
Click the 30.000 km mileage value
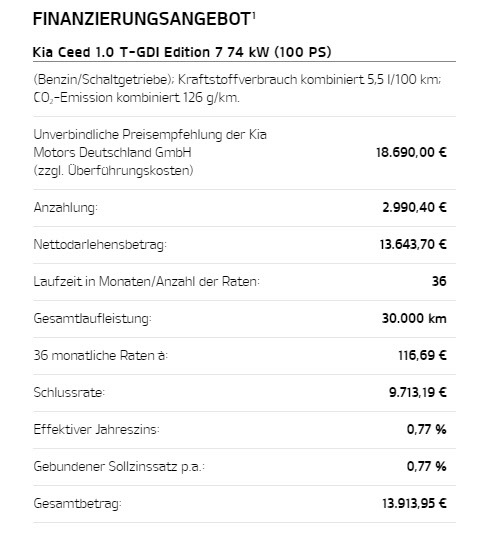click(x=414, y=318)
